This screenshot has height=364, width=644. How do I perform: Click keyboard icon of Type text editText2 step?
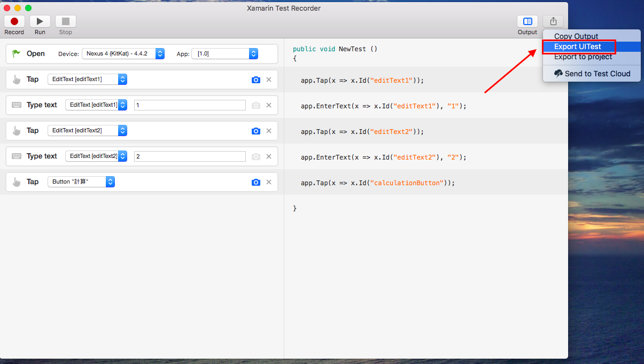17,156
